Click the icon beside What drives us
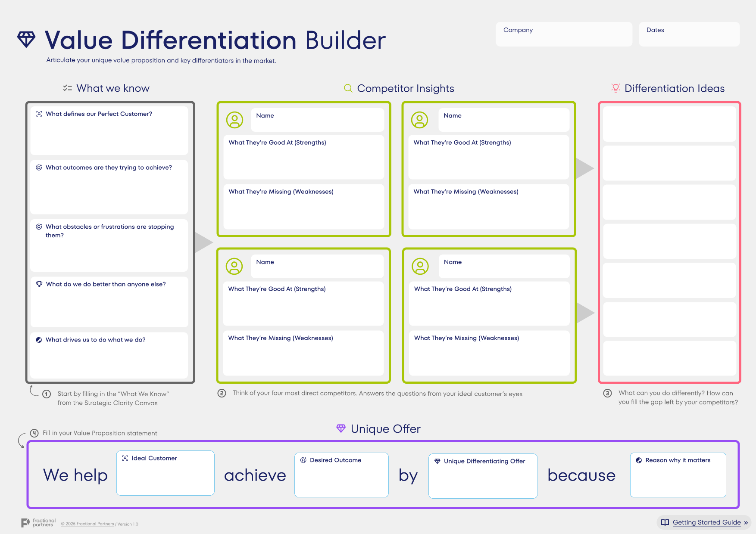The height and width of the screenshot is (534, 756). [39, 340]
